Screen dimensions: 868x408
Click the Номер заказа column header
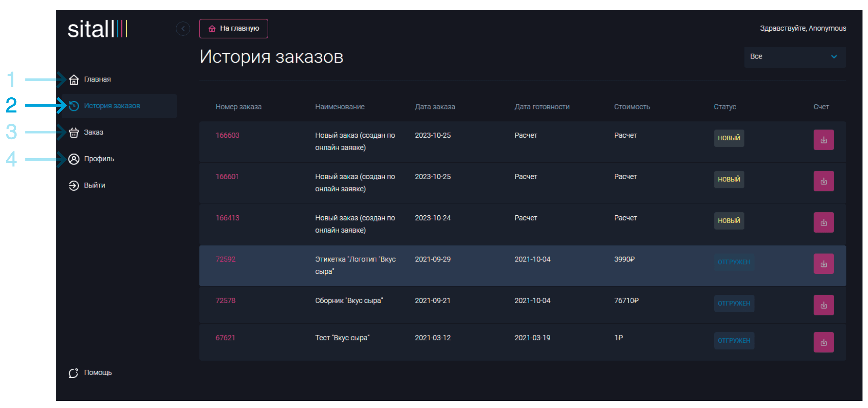238,107
